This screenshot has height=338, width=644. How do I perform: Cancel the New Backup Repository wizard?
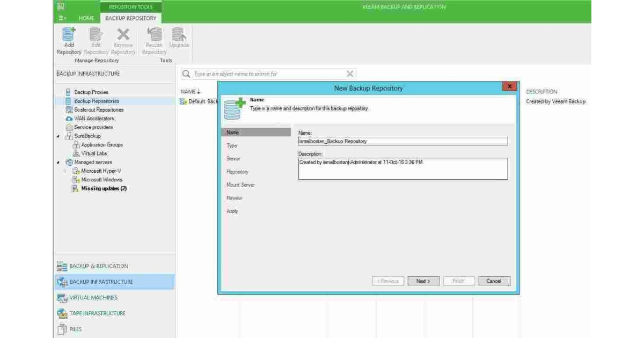coord(493,281)
